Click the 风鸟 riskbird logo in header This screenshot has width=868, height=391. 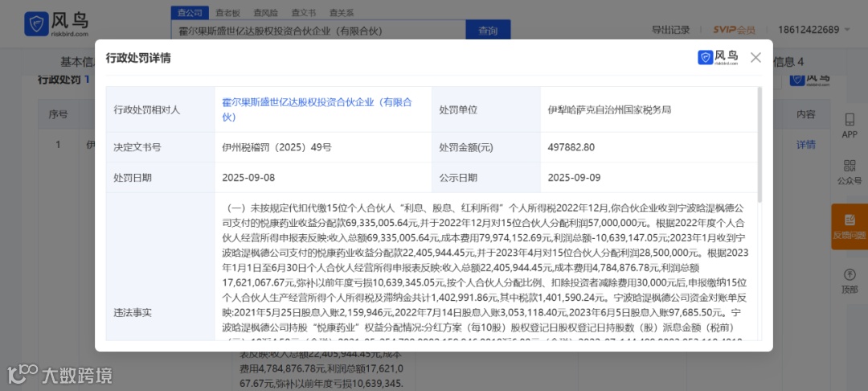pos(56,24)
